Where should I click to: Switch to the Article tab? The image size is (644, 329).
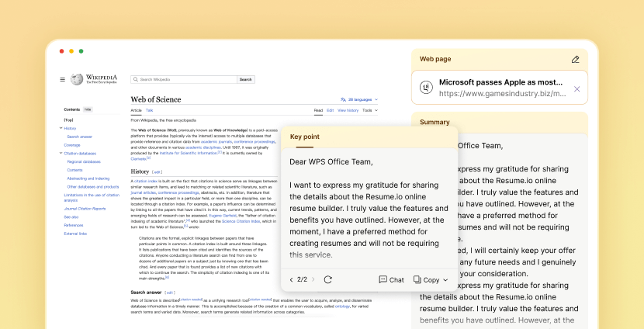click(x=136, y=110)
